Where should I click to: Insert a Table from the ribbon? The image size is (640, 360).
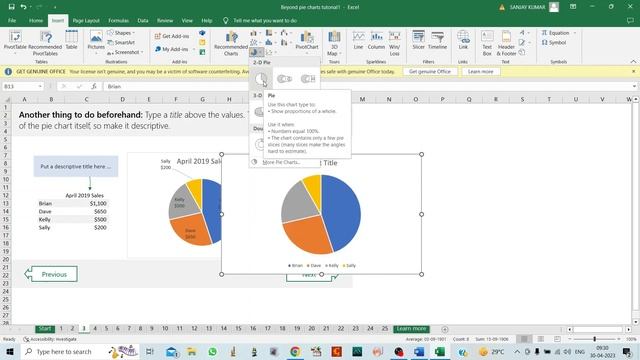[x=71, y=40]
